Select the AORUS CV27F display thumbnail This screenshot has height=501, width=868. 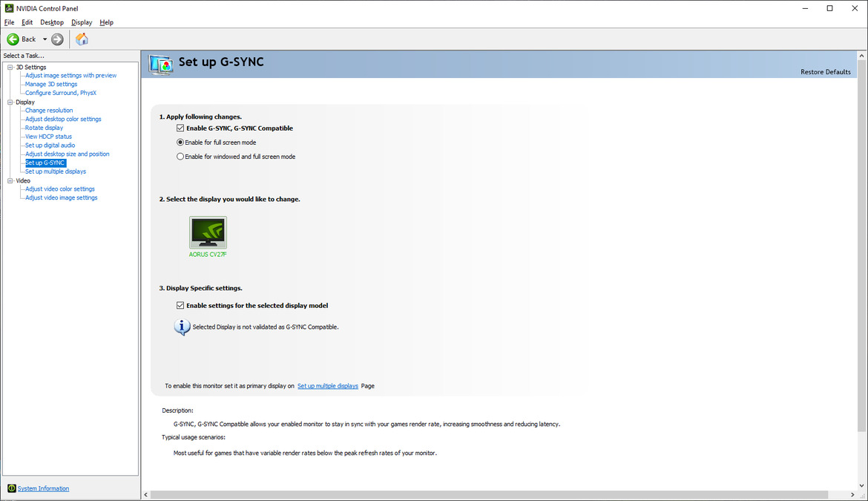(208, 232)
